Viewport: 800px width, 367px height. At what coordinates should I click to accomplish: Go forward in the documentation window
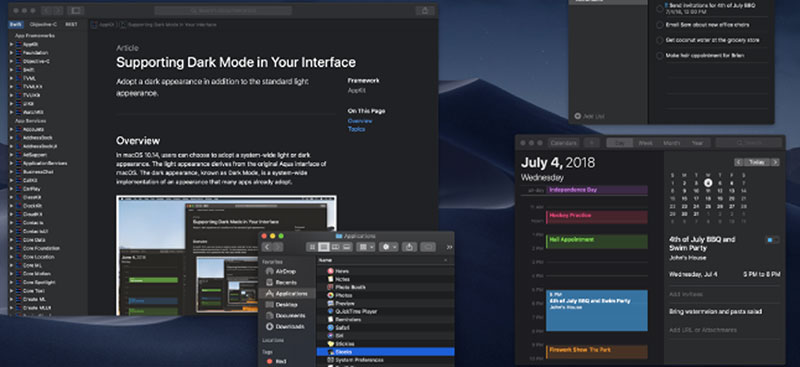pos(58,11)
